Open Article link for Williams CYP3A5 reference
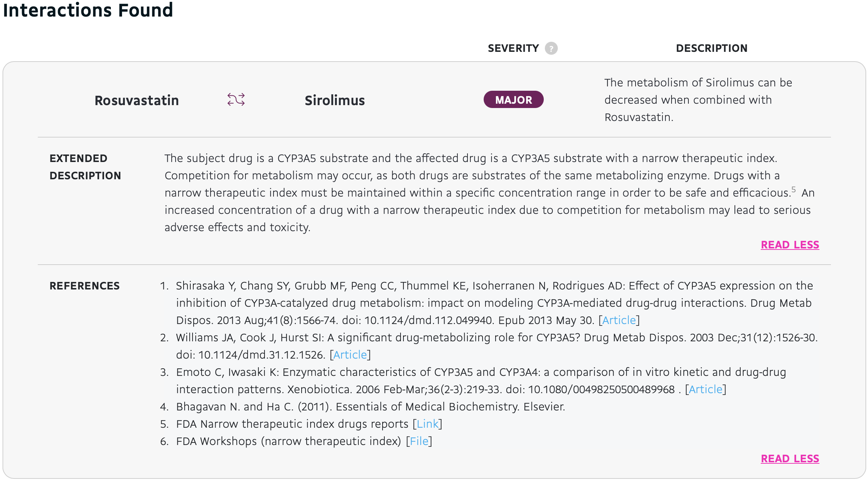868x481 pixels. coord(350,355)
